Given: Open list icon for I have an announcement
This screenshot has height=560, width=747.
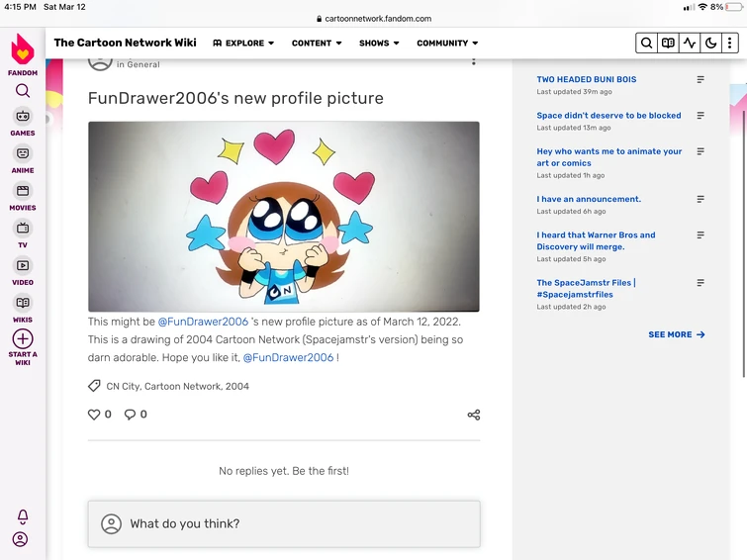Looking at the screenshot, I should point(700,199).
